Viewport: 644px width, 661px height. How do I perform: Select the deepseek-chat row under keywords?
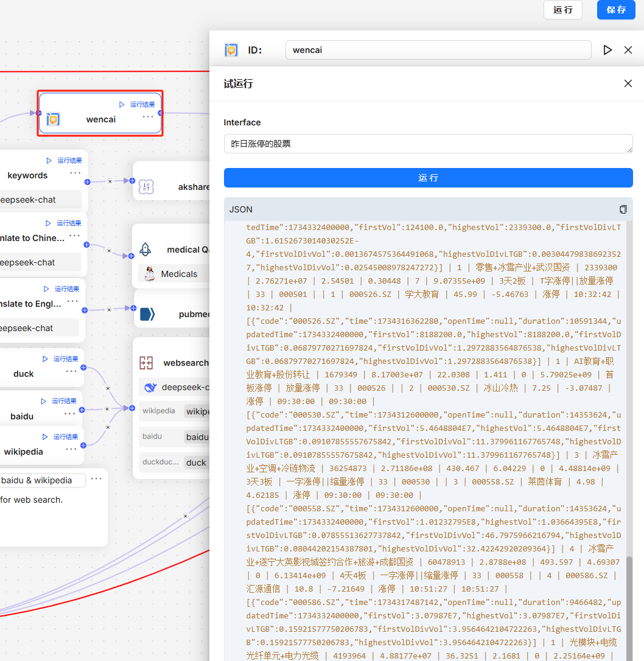[x=41, y=200]
